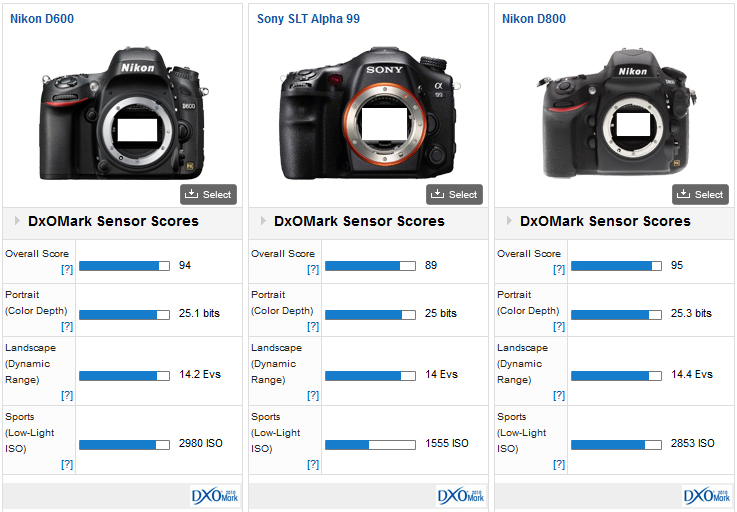Click the "1555 ISO" value
The image size is (737, 512).
[447, 443]
